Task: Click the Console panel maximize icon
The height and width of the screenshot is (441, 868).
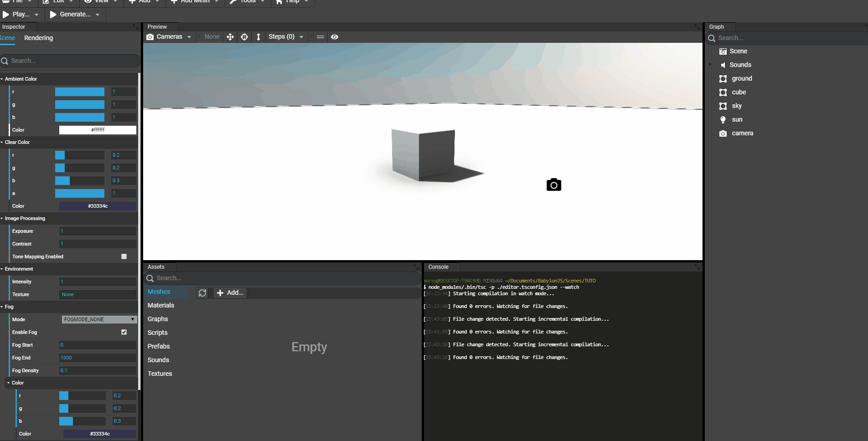Action: coord(697,267)
